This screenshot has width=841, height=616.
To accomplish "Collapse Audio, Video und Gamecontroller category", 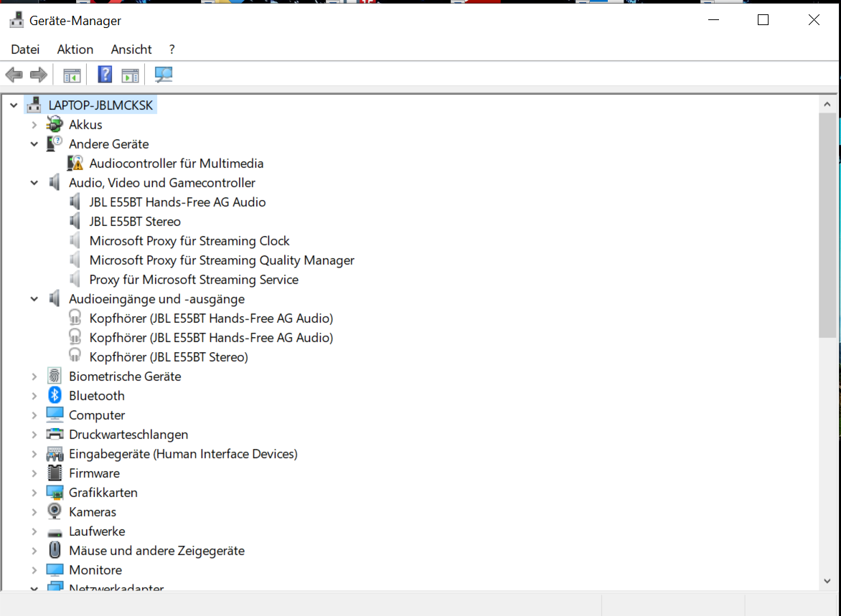I will 34,182.
